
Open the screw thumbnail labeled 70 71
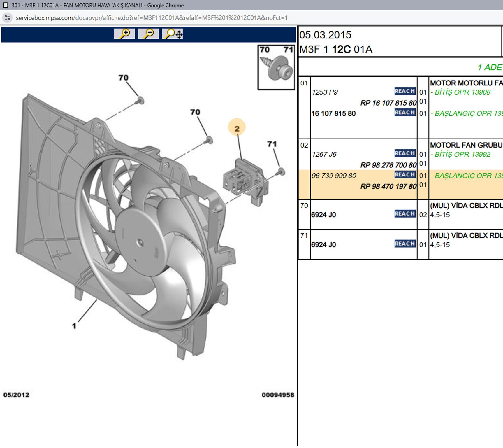276,67
